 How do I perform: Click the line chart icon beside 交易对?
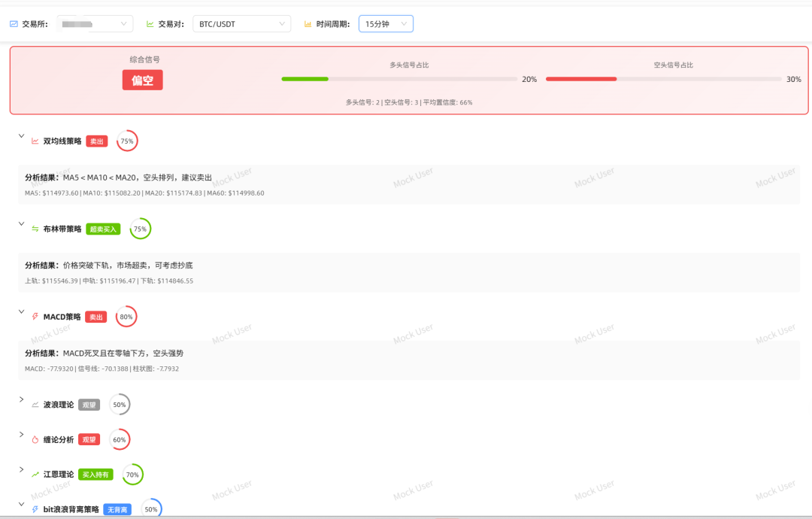coord(150,24)
